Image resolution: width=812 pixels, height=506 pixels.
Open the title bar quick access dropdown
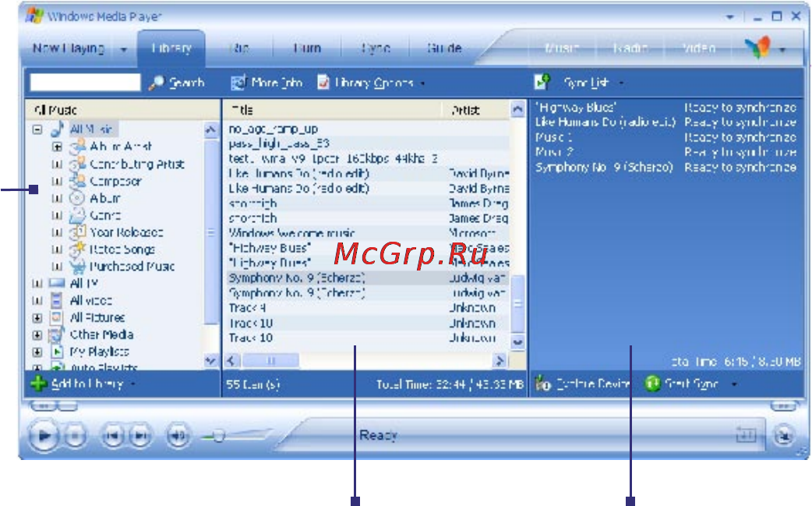730,17
